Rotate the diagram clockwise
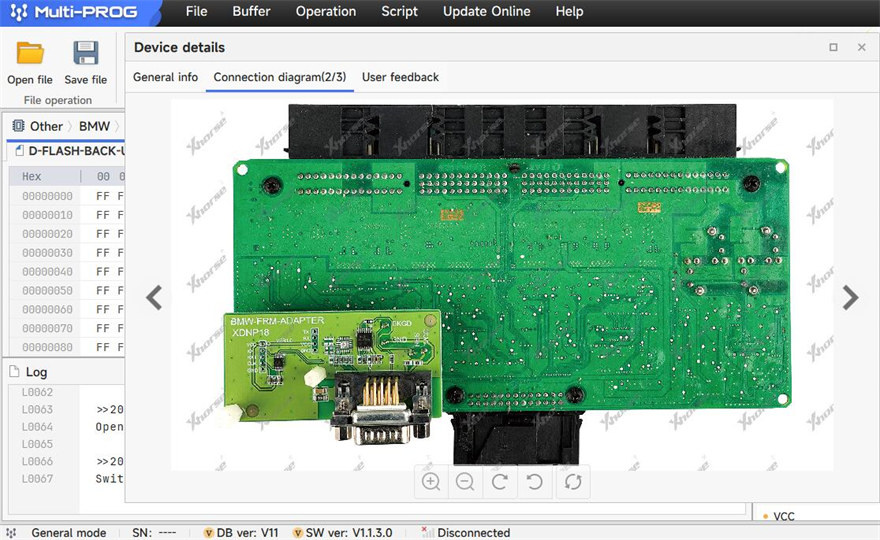The width and height of the screenshot is (880, 540). [500, 482]
